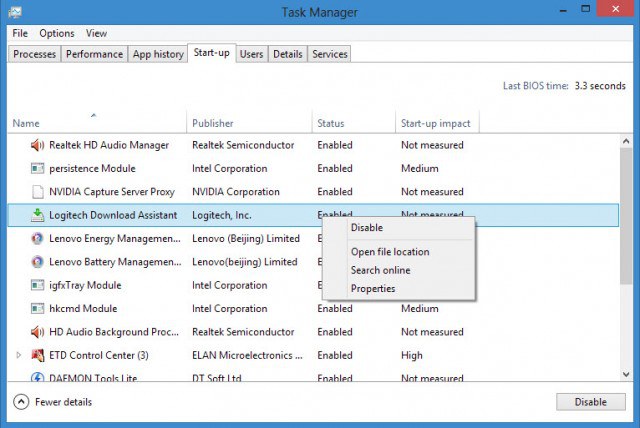Choose Disable in the context menu
This screenshot has width=640, height=428.
point(367,228)
